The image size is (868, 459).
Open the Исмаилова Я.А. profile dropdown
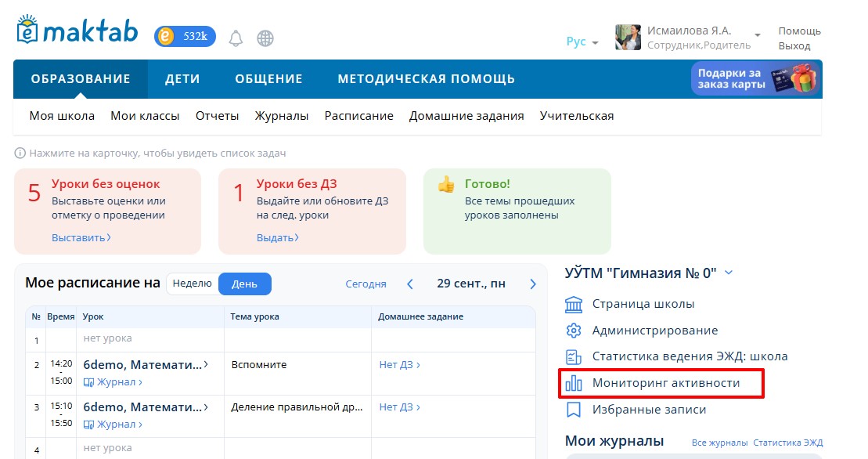757,34
